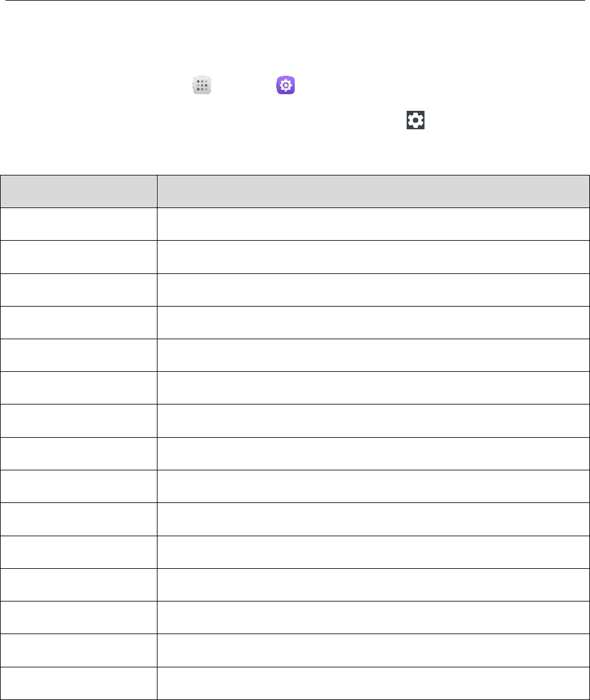Select last table row's narrow left cell
590x700 pixels.
coord(79,683)
